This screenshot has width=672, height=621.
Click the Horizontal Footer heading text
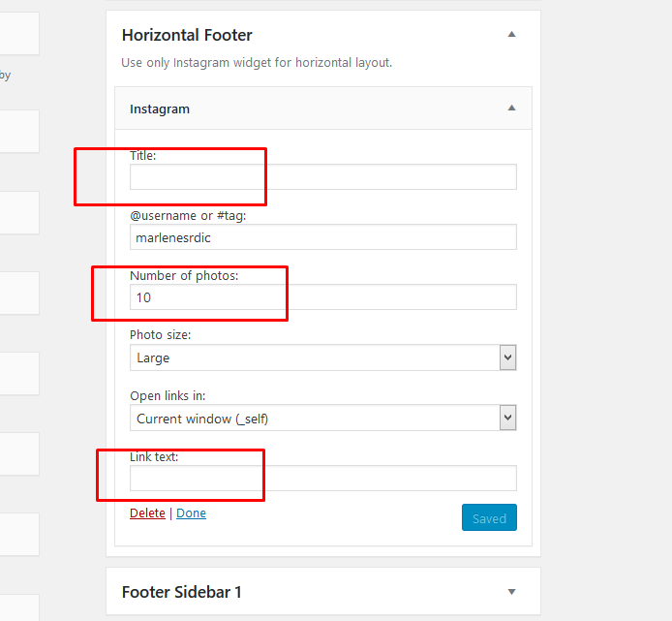(x=187, y=35)
